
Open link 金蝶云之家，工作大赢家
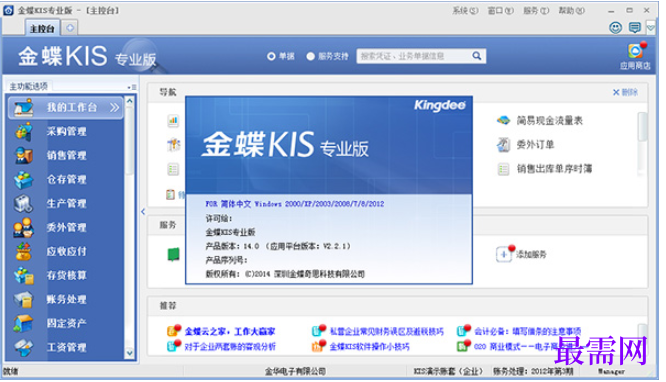[x=230, y=331]
